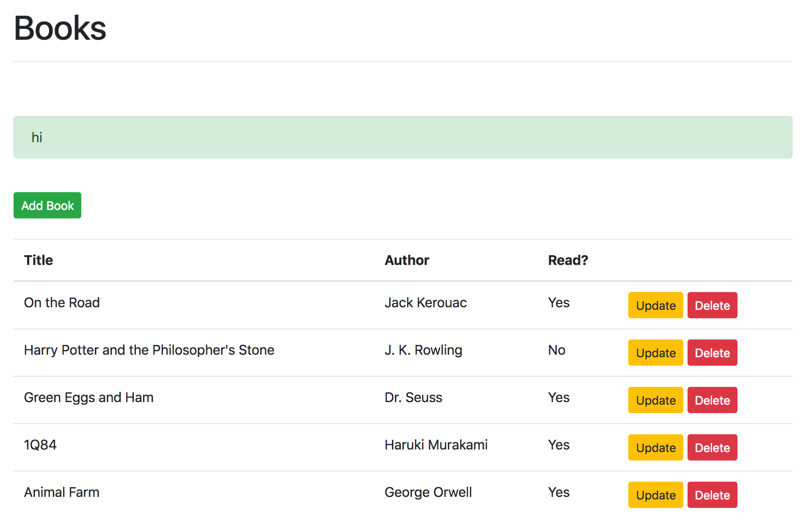Select the Jack Kerouac author cell
Screen dimensions: 812x524
[425, 303]
